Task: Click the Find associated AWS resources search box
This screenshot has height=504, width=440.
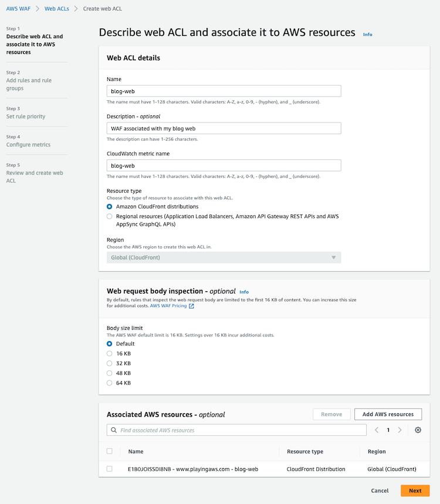Action: (x=236, y=430)
